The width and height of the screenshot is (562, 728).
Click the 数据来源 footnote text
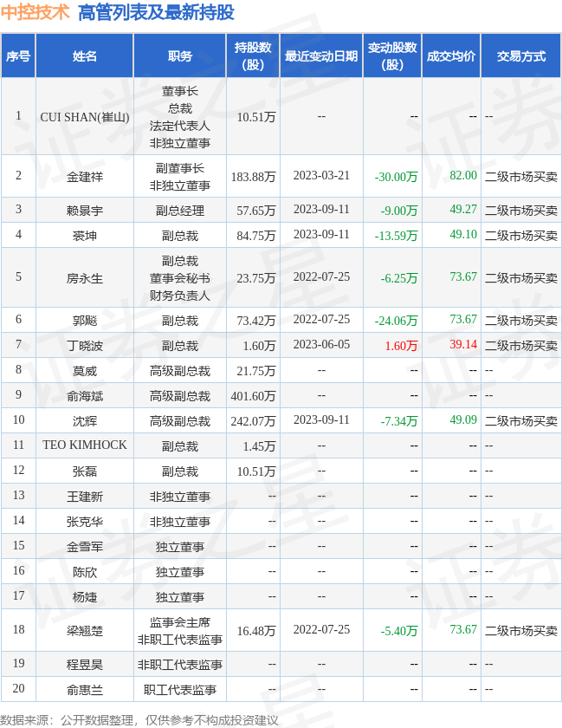pyautogui.click(x=139, y=720)
